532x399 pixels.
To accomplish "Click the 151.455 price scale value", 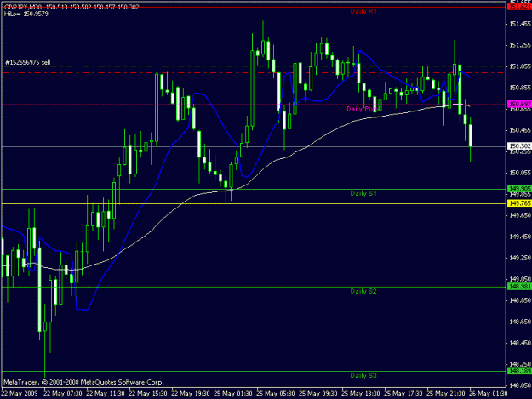I will (x=520, y=24).
